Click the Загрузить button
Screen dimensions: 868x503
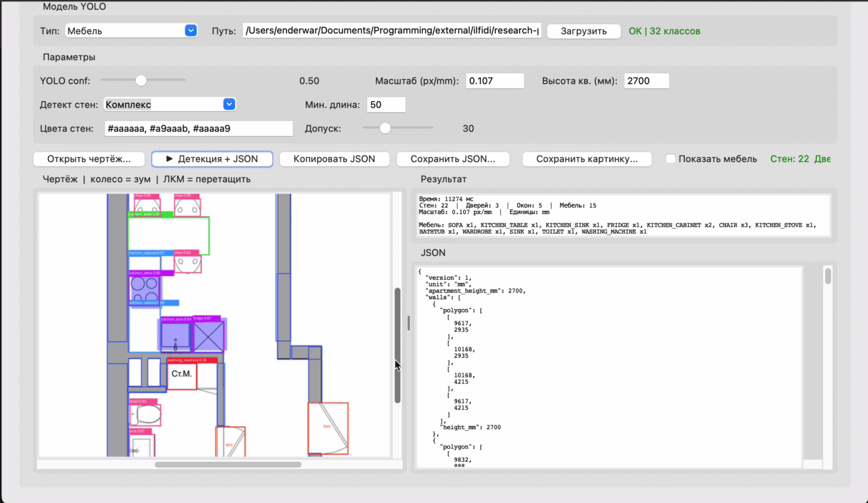tap(584, 31)
